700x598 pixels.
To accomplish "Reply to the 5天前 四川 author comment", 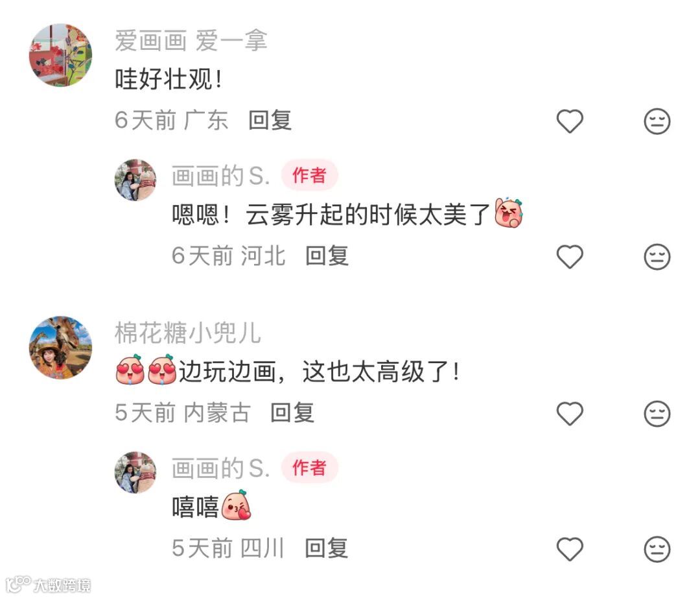I will pos(326,548).
